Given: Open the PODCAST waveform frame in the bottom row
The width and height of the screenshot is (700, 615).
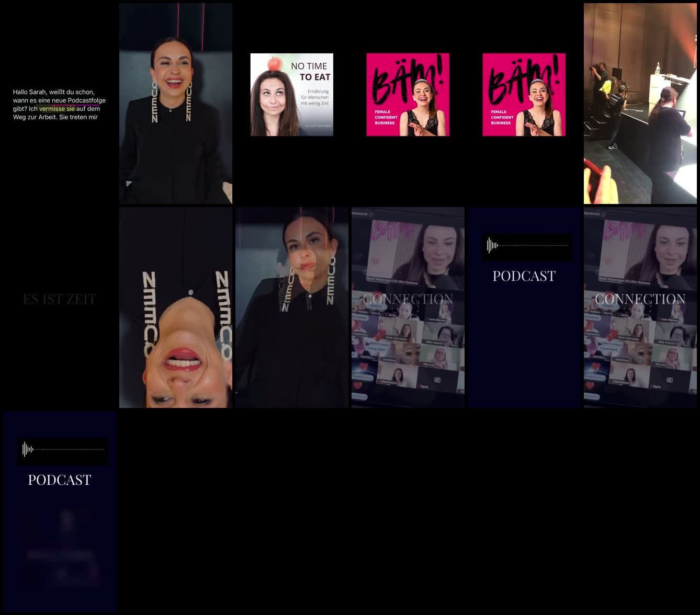Looking at the screenshot, I should [60, 511].
